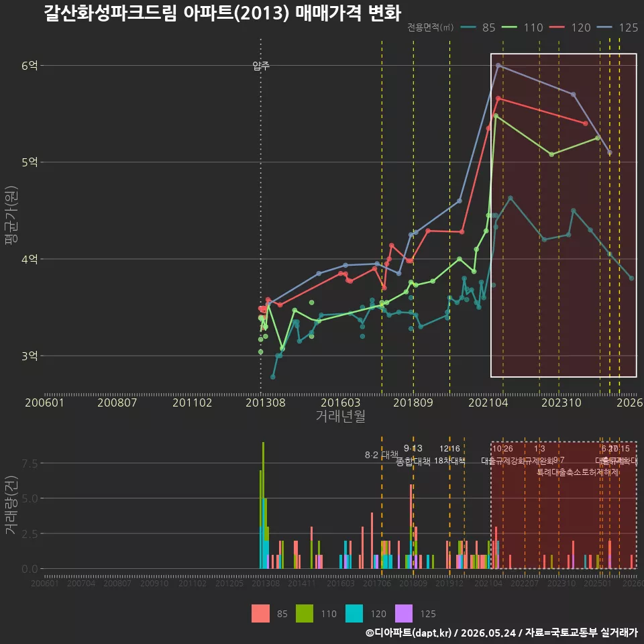
Task: Click the 8·2 대책 policy label
Action: [x=382, y=455]
